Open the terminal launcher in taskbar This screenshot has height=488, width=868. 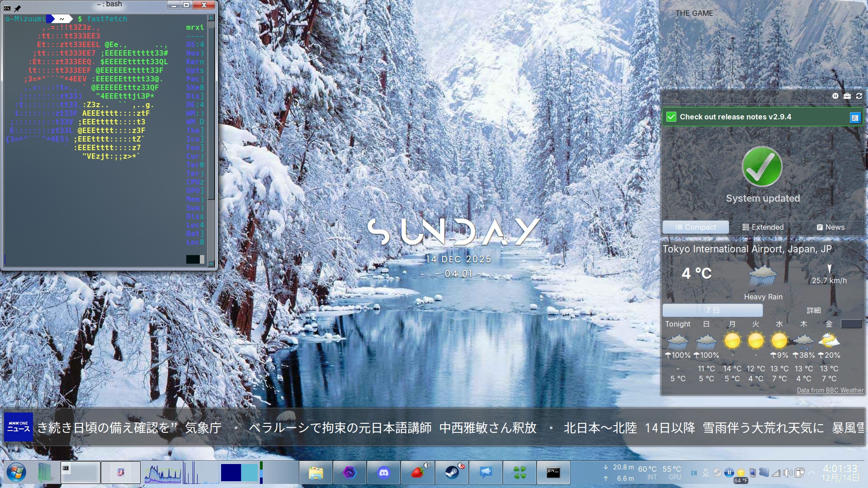point(553,473)
